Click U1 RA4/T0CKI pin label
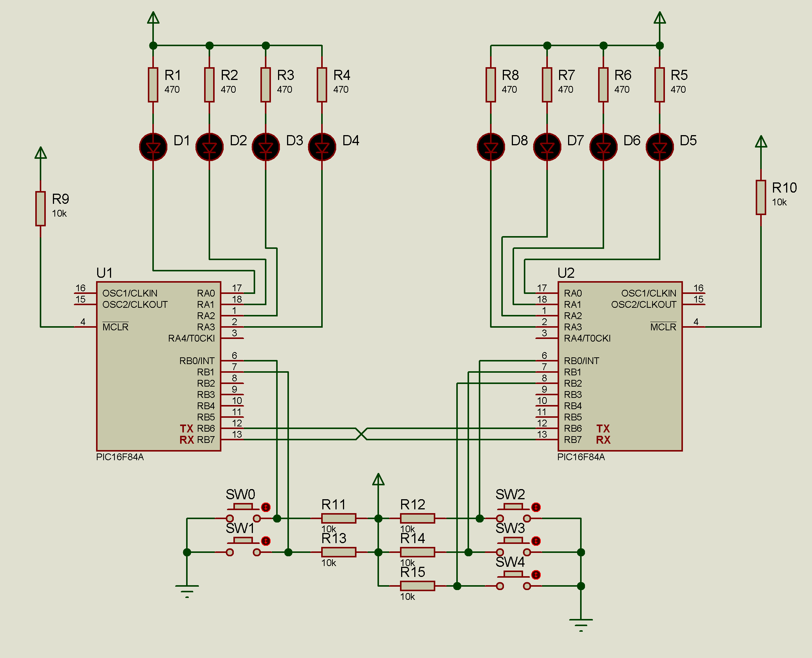This screenshot has height=658, width=812. [191, 339]
